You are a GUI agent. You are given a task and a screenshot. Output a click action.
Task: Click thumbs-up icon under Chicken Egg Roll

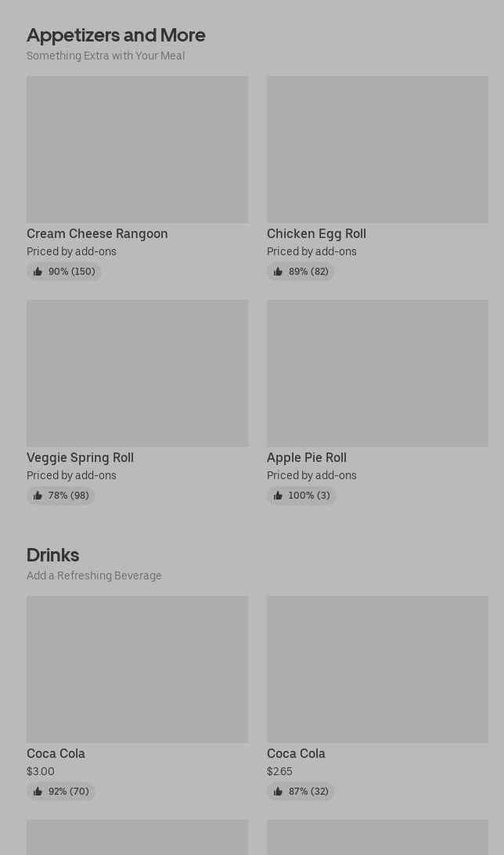coord(278,272)
